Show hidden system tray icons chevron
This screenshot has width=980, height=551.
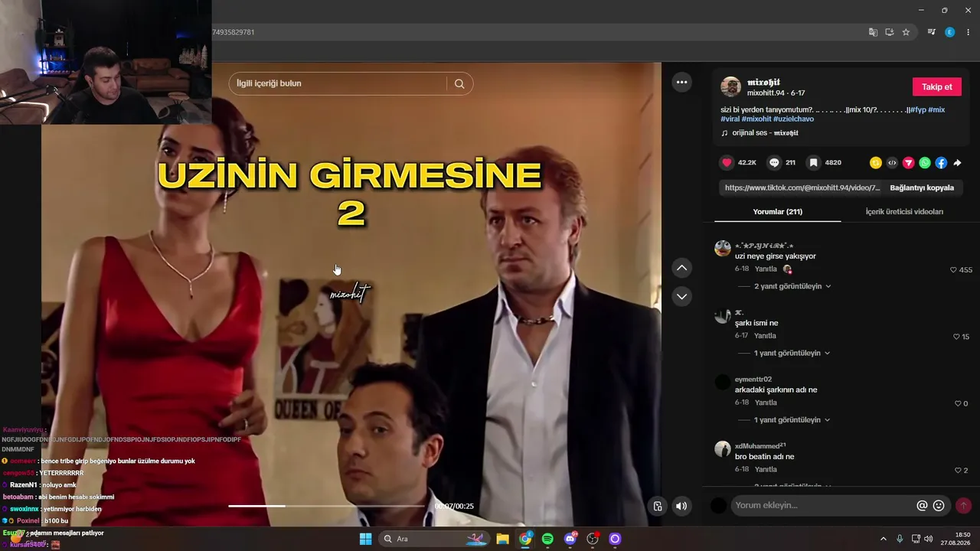[883, 539]
